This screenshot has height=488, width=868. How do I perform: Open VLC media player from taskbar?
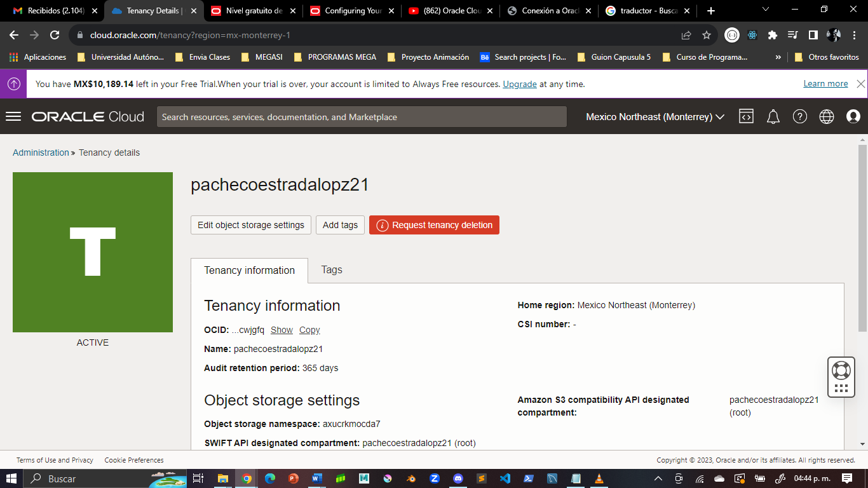599,478
